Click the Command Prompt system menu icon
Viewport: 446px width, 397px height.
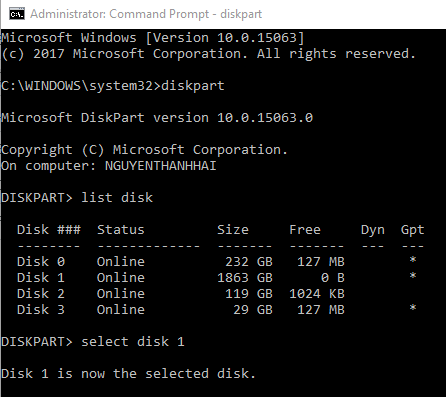[17, 14]
